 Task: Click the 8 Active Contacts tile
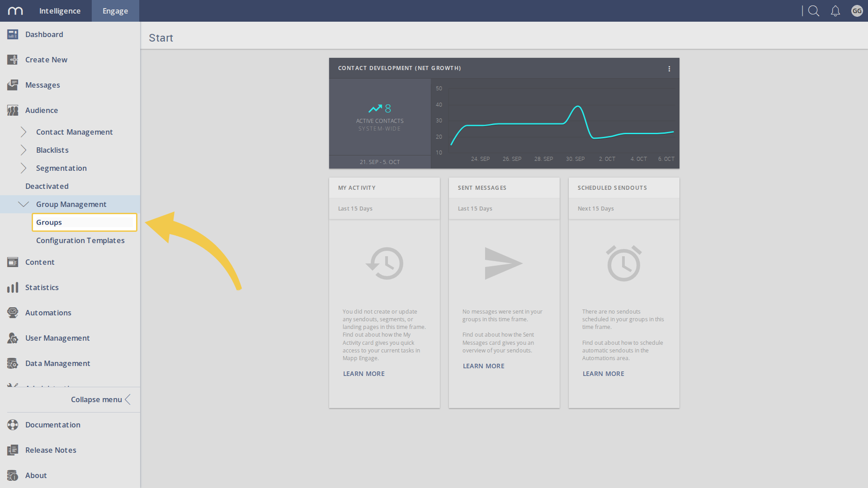click(380, 117)
